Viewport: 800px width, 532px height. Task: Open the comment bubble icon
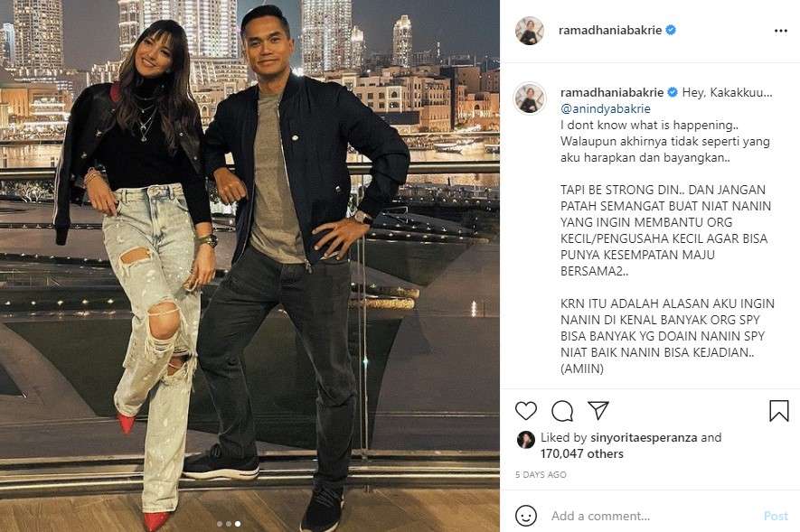point(562,411)
